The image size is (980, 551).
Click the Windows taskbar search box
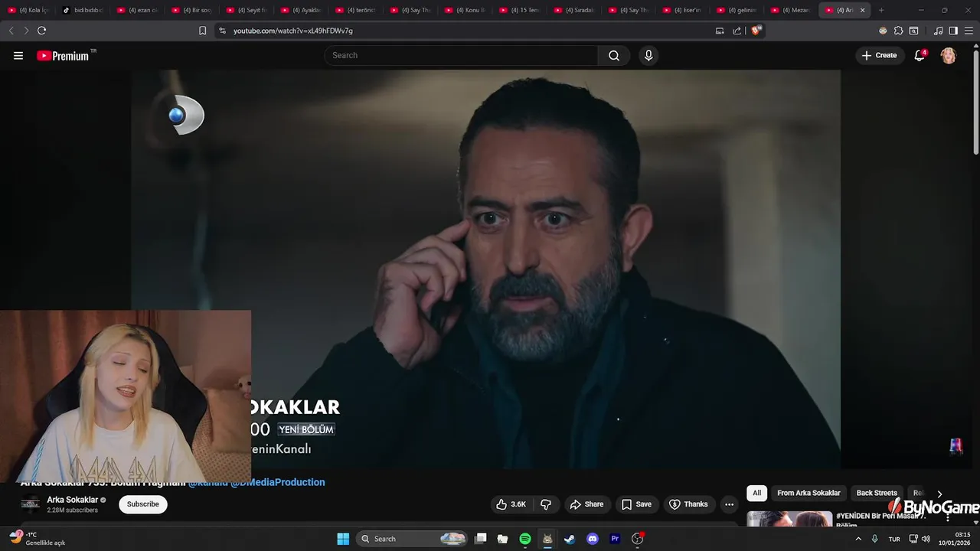click(413, 539)
